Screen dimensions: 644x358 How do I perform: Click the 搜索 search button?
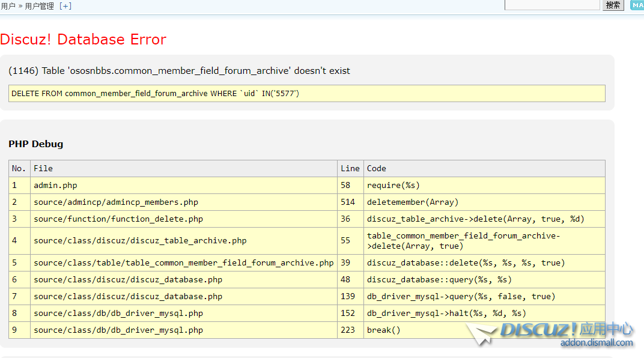[x=613, y=5]
